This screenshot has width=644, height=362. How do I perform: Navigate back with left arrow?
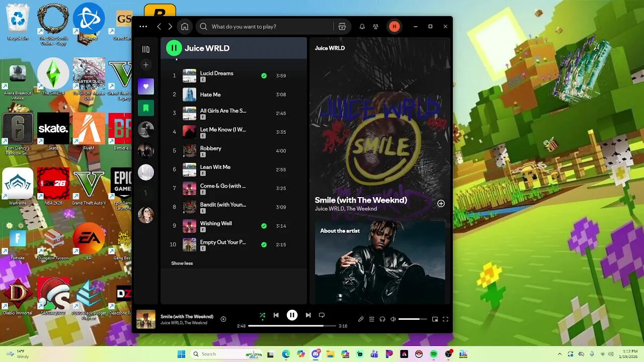tap(159, 27)
